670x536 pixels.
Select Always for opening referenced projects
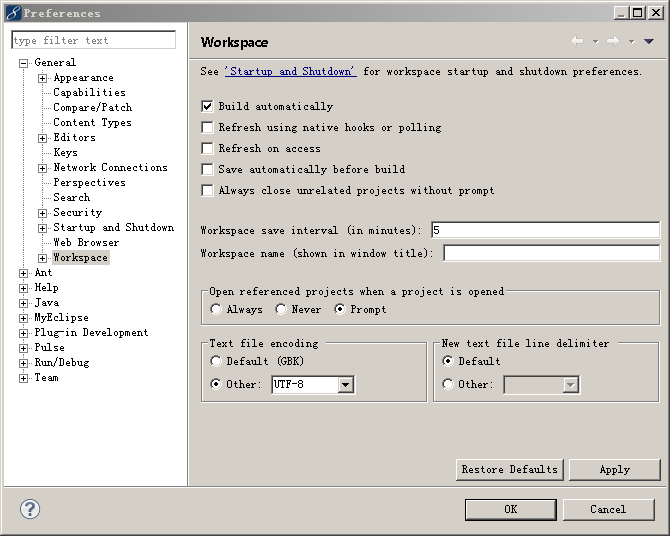tap(216, 309)
